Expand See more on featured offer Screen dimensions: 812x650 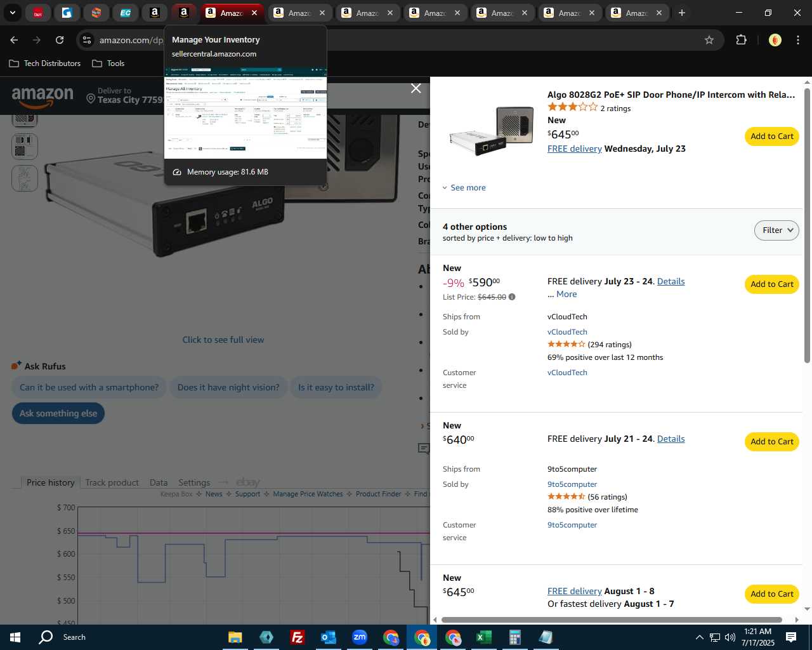tap(464, 187)
